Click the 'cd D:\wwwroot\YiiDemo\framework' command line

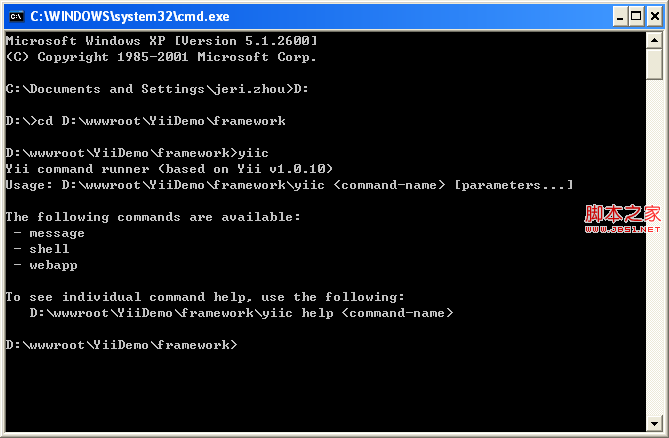click(x=145, y=121)
